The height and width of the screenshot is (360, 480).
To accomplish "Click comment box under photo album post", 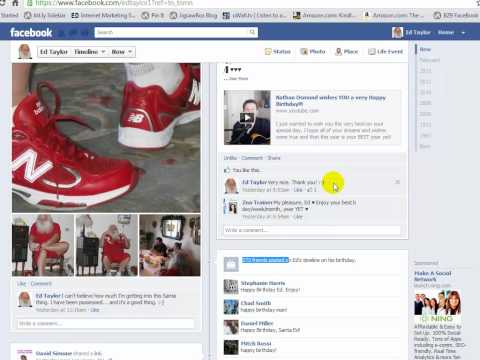I will pyautogui.click(x=105, y=323).
